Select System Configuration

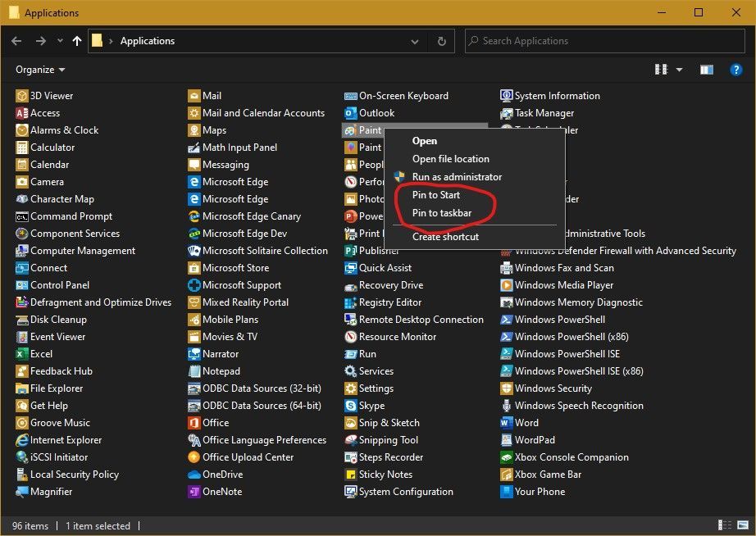click(399, 492)
